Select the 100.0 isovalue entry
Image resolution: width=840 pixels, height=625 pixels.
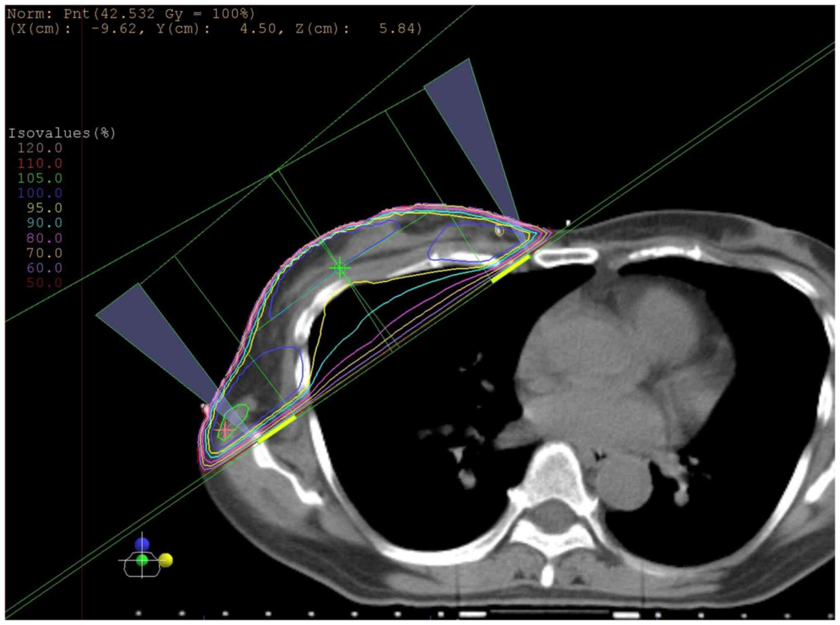click(x=40, y=193)
